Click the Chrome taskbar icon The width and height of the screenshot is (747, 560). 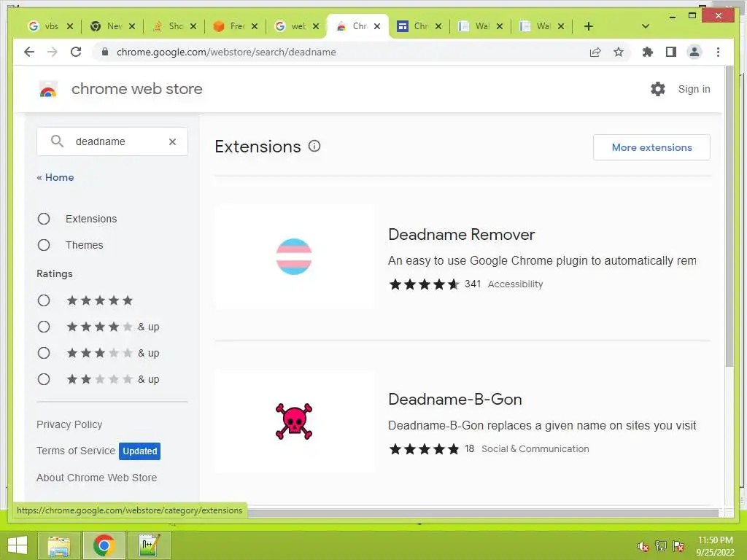[104, 545]
